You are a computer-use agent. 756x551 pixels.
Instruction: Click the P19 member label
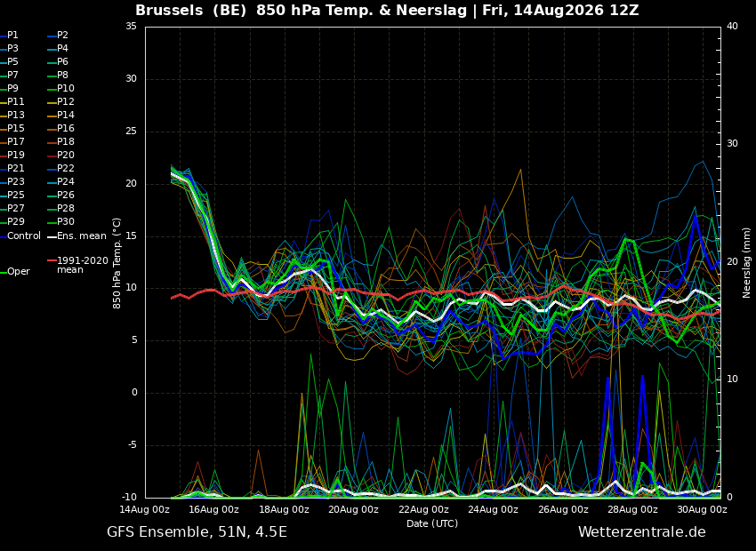(x=12, y=156)
